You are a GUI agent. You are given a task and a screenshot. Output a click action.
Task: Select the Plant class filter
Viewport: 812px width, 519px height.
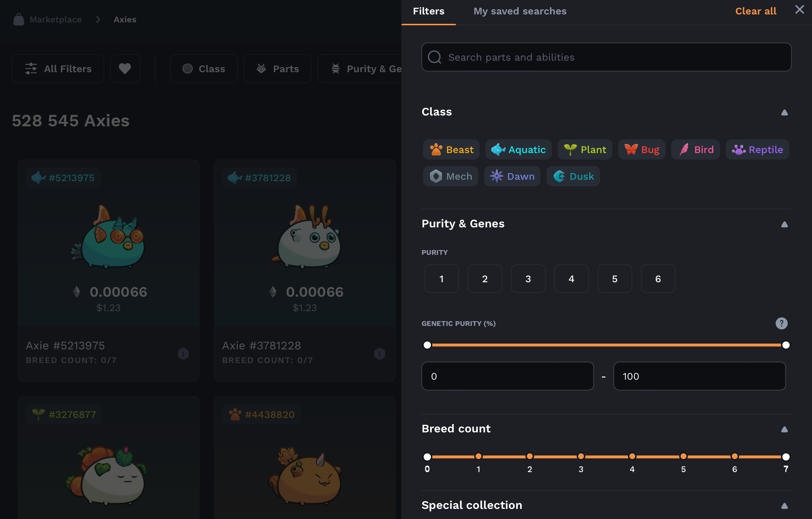(x=585, y=149)
